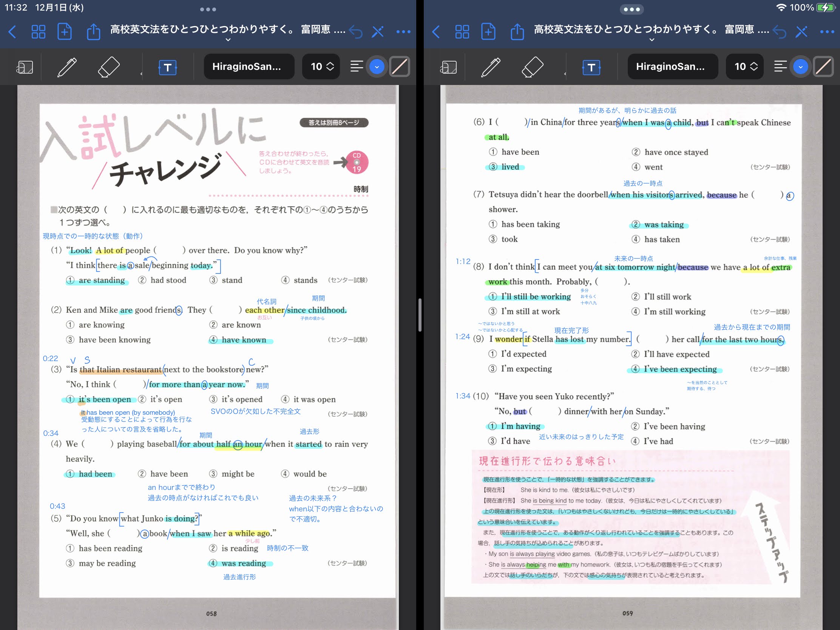Toggle the text alignment option on the right toolbar
840x630 pixels.
780,66
